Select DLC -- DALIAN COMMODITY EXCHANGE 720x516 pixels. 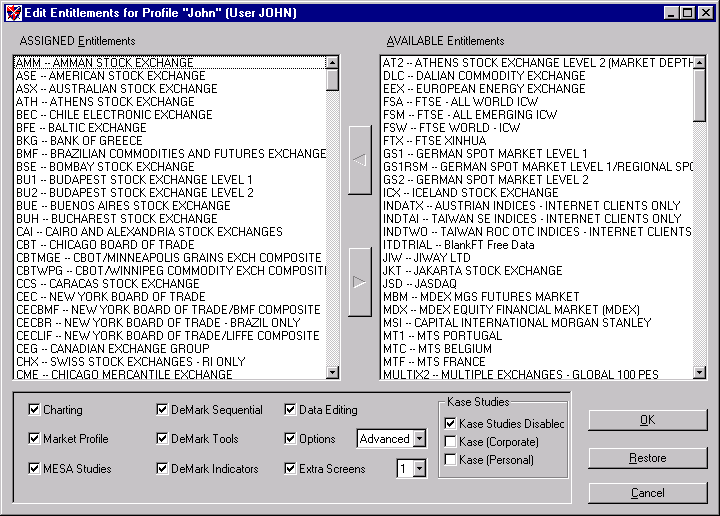[x=537, y=75]
